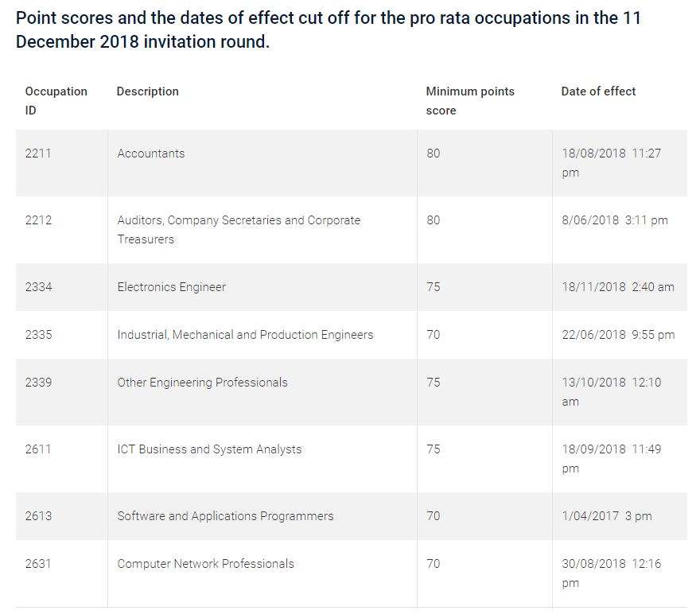Select Industrial, Mechanical and Production Engineers
The width and height of the screenshot is (700, 614).
[245, 335]
